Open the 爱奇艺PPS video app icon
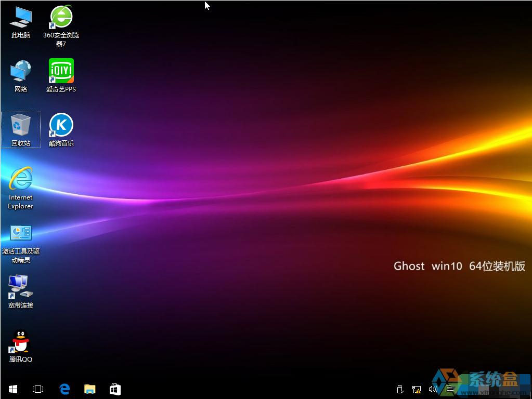This screenshot has width=532, height=399. 61,72
